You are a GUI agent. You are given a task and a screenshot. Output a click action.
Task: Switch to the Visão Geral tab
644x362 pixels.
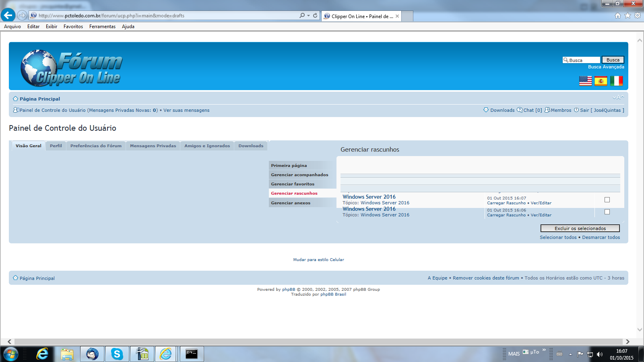pos(29,146)
